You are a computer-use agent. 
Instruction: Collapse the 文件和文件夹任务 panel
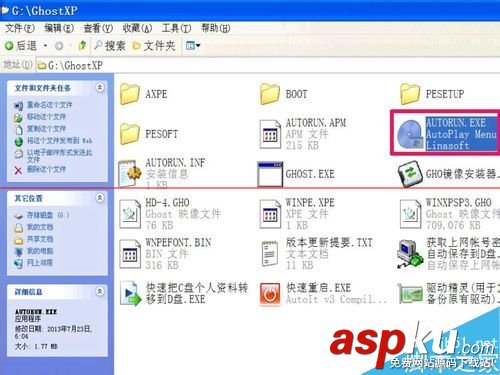[x=100, y=88]
